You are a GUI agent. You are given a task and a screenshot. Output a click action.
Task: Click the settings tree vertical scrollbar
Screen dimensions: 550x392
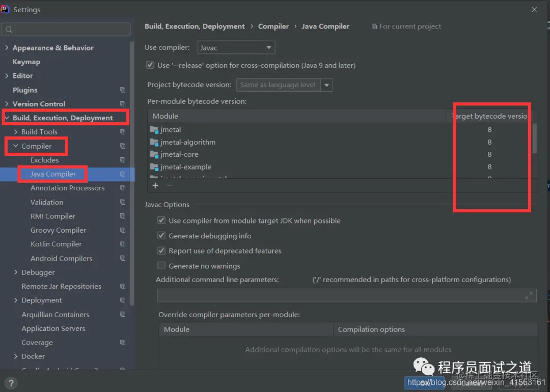coord(132,174)
